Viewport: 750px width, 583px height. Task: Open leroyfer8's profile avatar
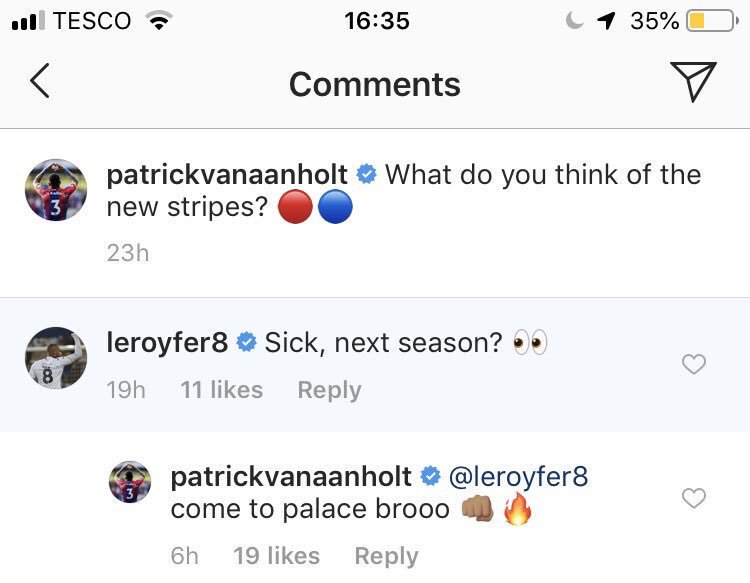57,357
